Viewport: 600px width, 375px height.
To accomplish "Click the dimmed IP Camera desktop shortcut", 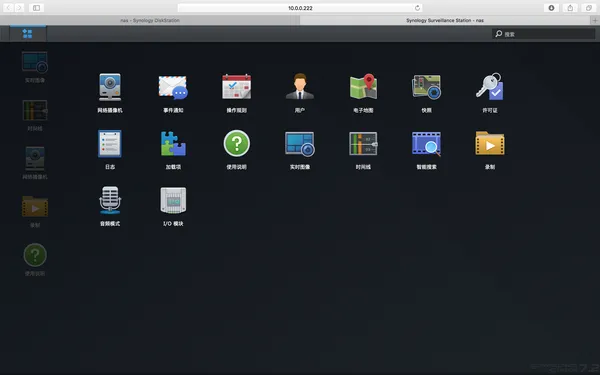I will [x=35, y=158].
